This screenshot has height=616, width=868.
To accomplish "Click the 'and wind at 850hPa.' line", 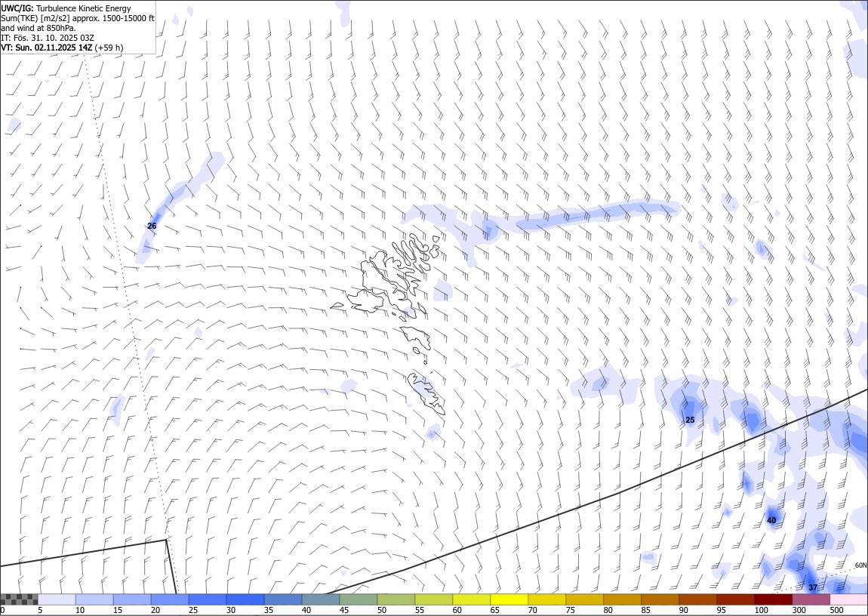I will 38,28.
